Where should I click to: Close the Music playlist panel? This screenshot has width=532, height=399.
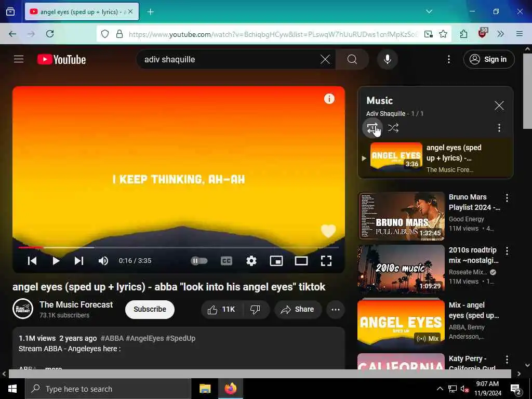coord(499,105)
